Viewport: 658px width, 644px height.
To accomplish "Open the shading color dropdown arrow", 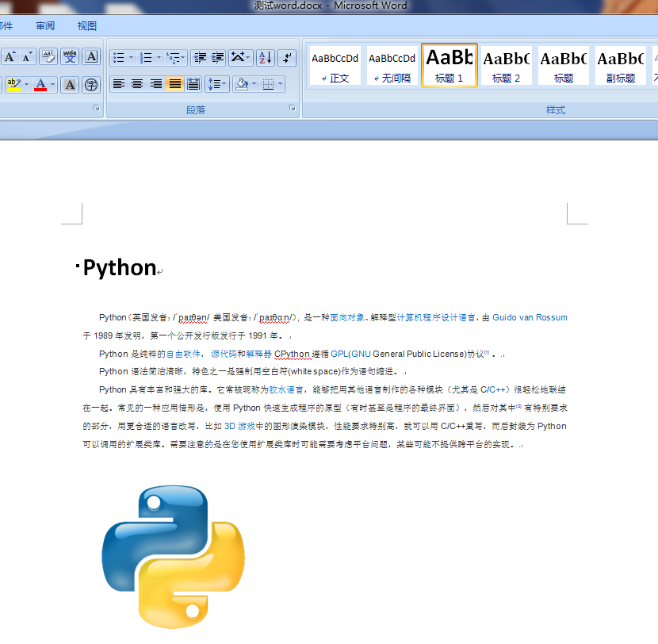I will click(x=254, y=84).
